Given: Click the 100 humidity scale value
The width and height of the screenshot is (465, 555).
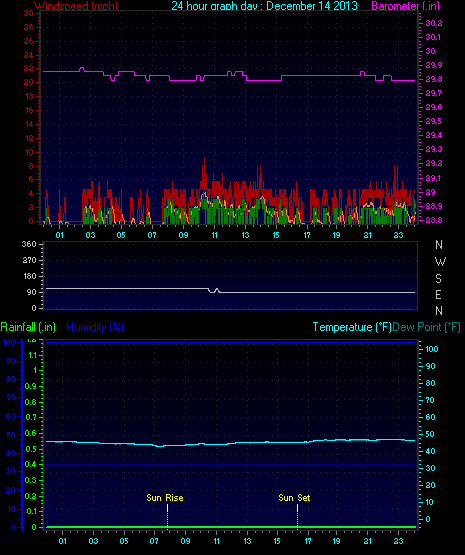Looking at the screenshot, I should click(x=9, y=342).
